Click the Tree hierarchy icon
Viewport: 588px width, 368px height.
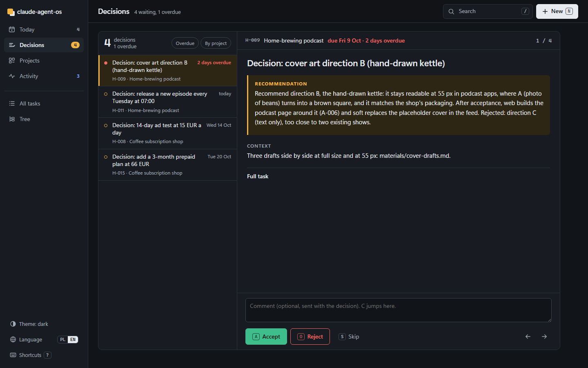pyautogui.click(x=12, y=119)
